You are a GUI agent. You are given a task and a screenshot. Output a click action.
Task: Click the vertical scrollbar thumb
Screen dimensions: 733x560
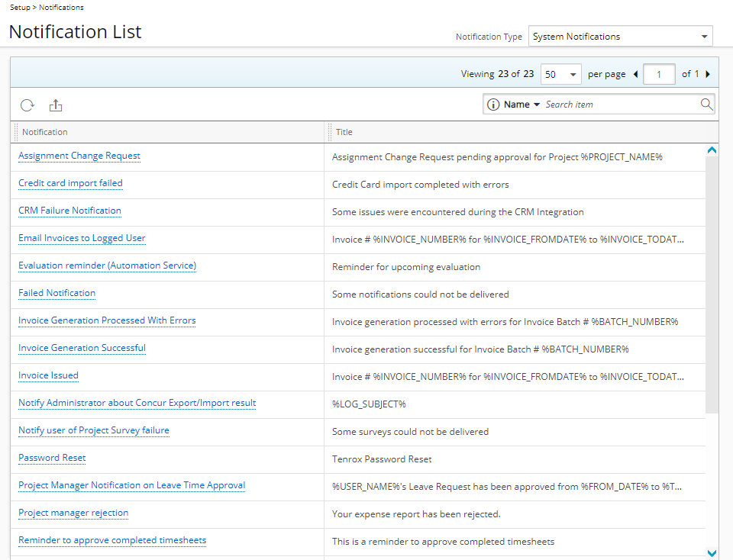(712, 282)
